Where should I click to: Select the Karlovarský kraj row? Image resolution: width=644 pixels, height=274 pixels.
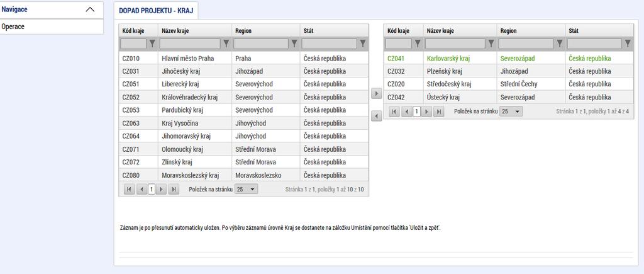coord(509,59)
